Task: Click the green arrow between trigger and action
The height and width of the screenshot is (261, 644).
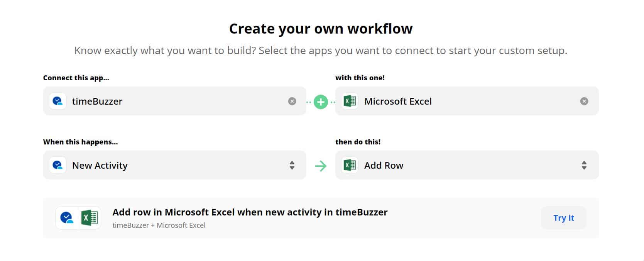Action: coord(321,166)
